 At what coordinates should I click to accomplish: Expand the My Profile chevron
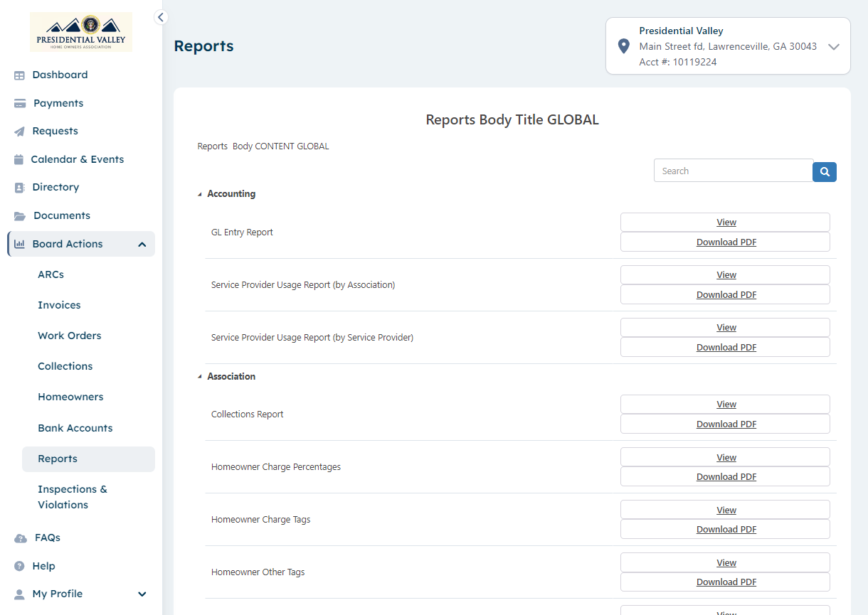click(142, 594)
